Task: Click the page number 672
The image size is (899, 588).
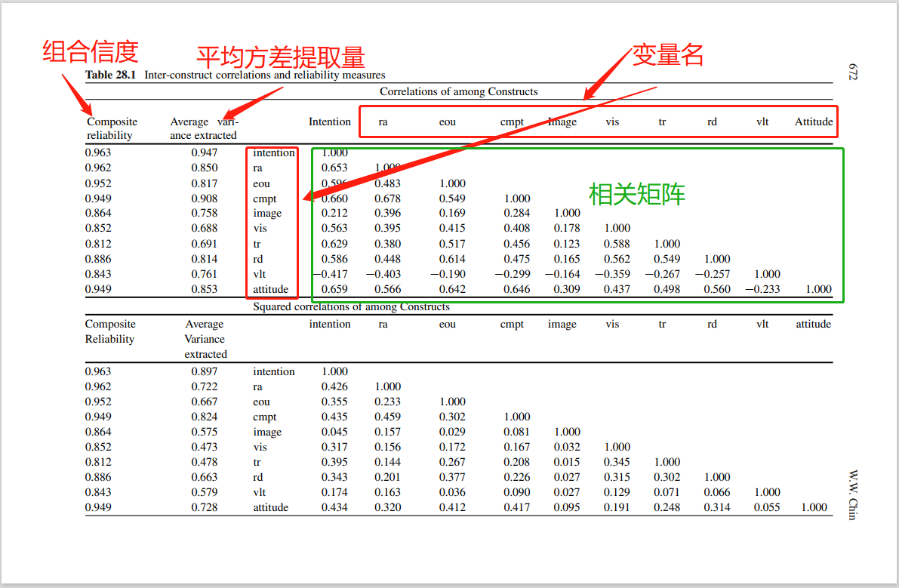Action: coord(851,70)
